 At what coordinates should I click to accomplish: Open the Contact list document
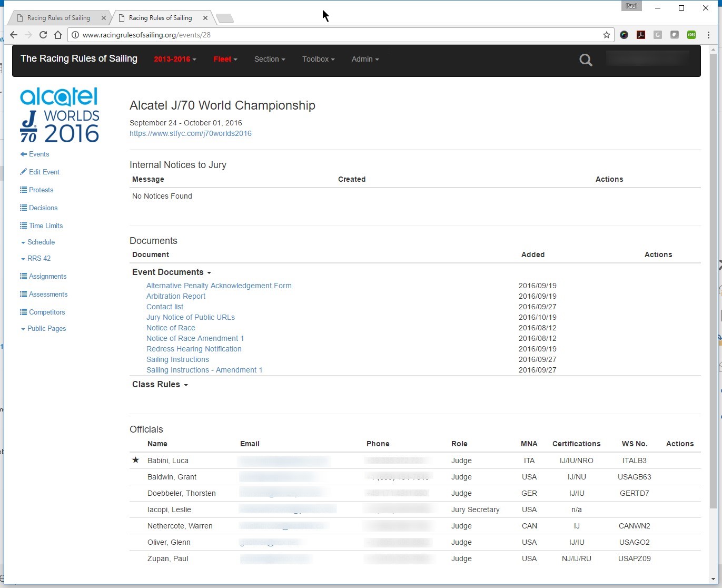[165, 307]
